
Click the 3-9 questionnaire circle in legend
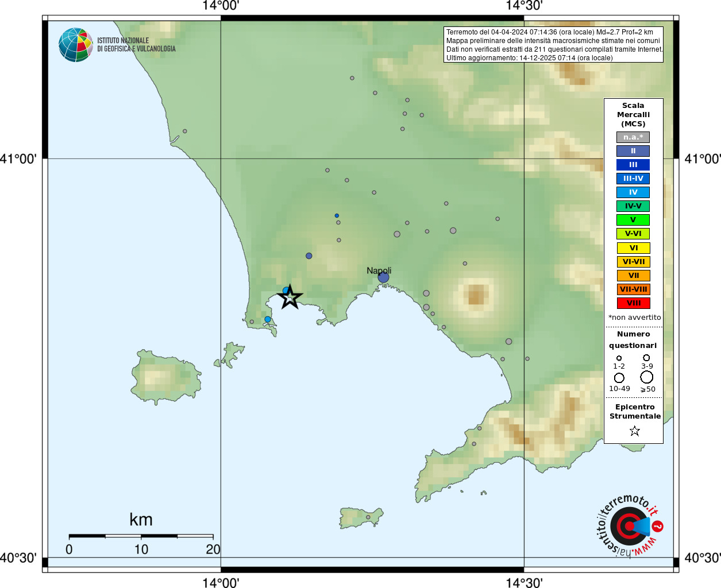(646, 358)
